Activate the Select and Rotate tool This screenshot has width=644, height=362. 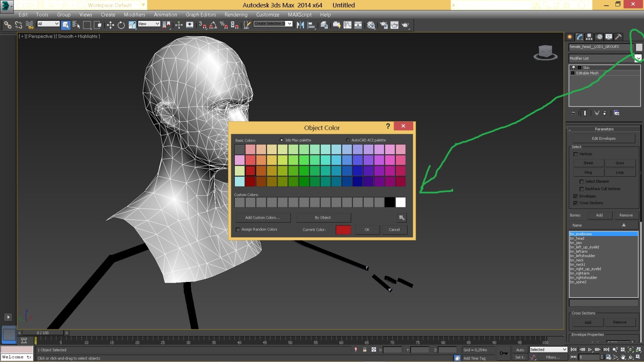tap(121, 25)
